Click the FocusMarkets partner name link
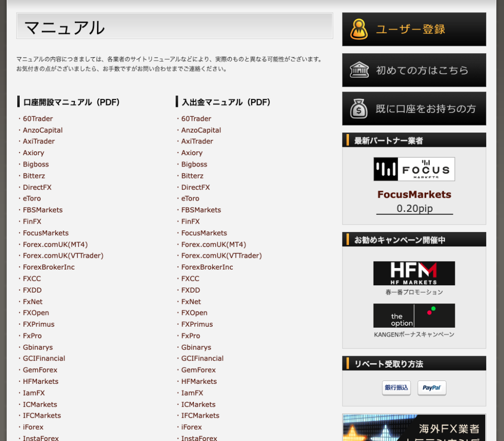Image resolution: width=504 pixels, height=441 pixels. click(414, 195)
